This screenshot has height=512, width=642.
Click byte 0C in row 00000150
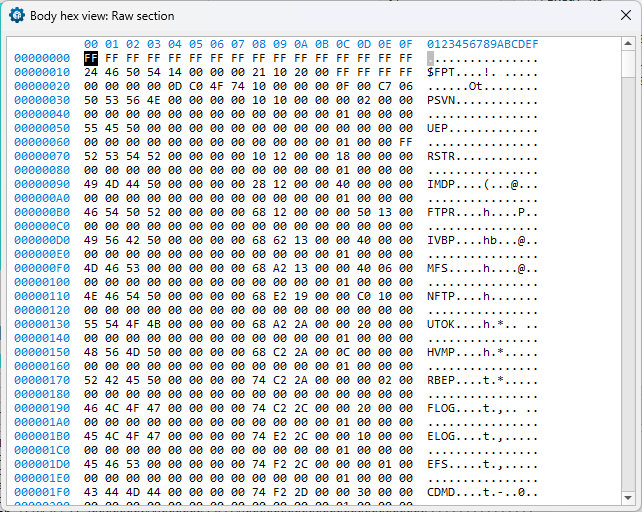pos(343,352)
